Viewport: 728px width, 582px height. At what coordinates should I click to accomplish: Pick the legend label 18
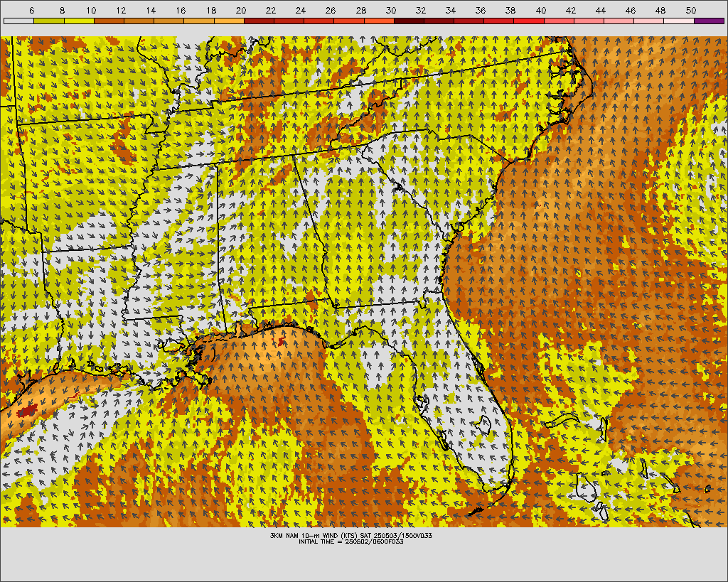tap(210, 10)
